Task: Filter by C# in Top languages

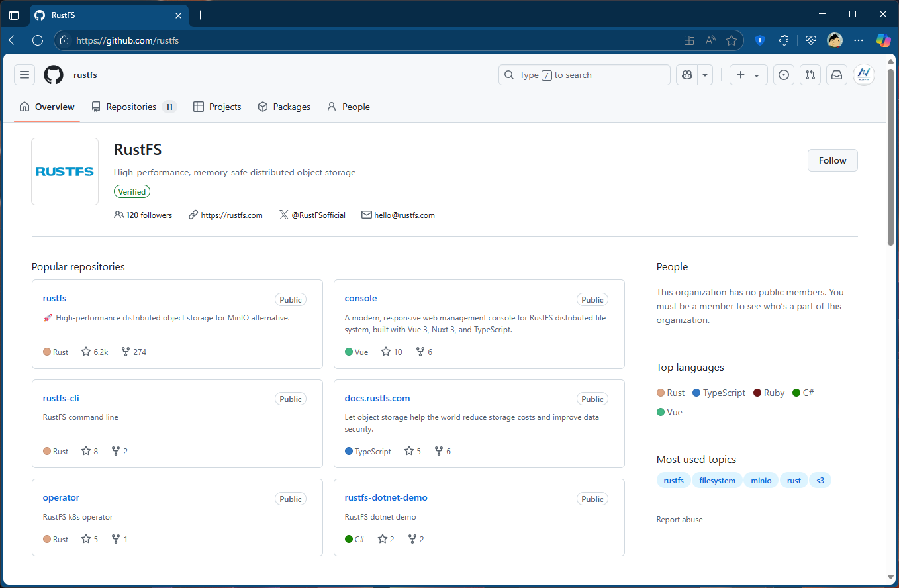Action: (x=803, y=393)
